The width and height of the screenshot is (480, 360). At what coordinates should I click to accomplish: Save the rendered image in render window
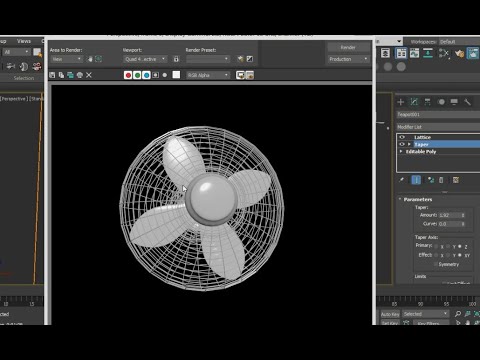(52, 75)
